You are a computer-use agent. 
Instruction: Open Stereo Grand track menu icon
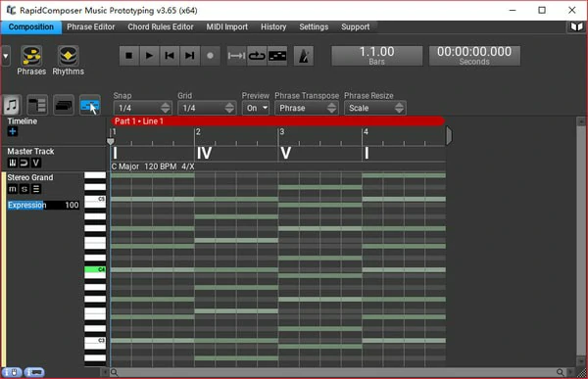[x=35, y=189]
